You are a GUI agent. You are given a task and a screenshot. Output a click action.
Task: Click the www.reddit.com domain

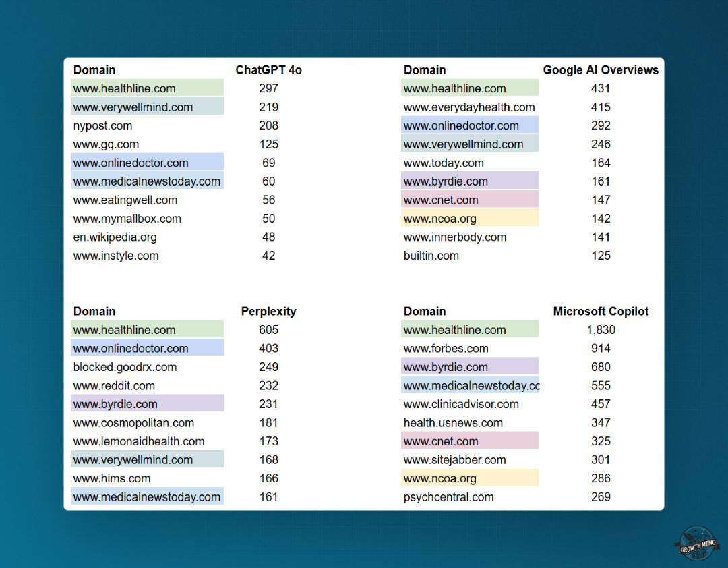click(x=114, y=386)
